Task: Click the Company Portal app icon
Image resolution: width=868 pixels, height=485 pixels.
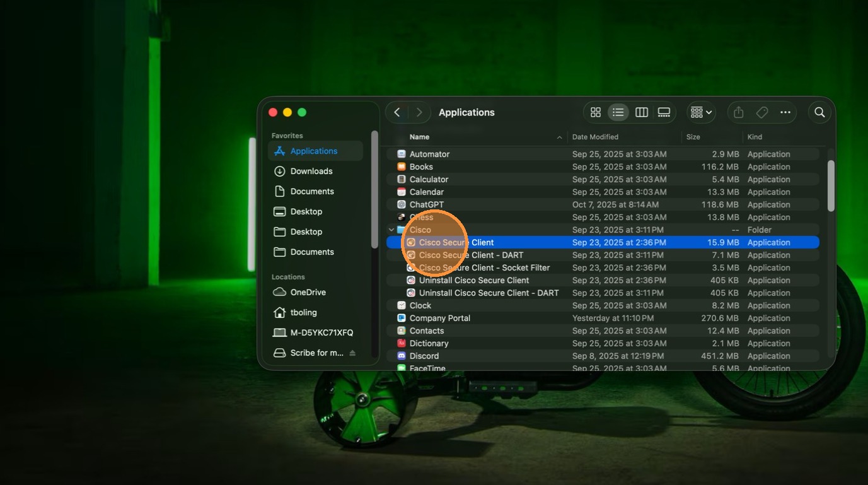Action: [402, 318]
